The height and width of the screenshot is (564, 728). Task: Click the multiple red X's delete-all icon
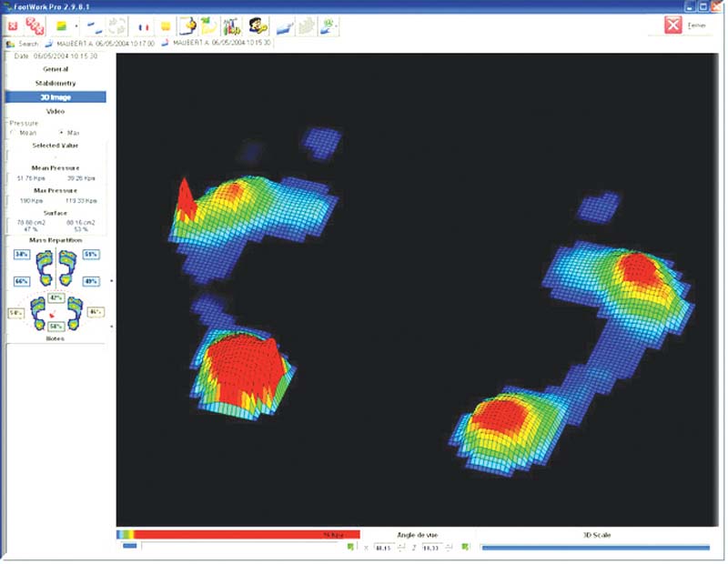pyautogui.click(x=34, y=26)
